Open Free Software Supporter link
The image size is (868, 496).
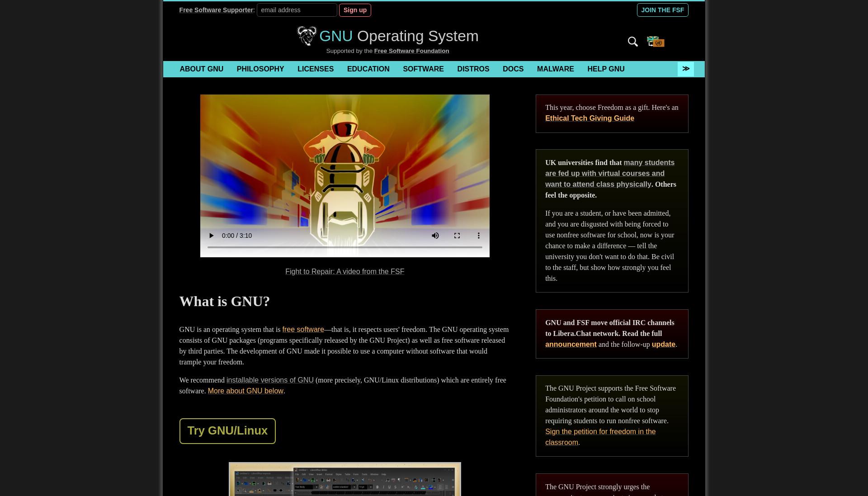(x=216, y=10)
